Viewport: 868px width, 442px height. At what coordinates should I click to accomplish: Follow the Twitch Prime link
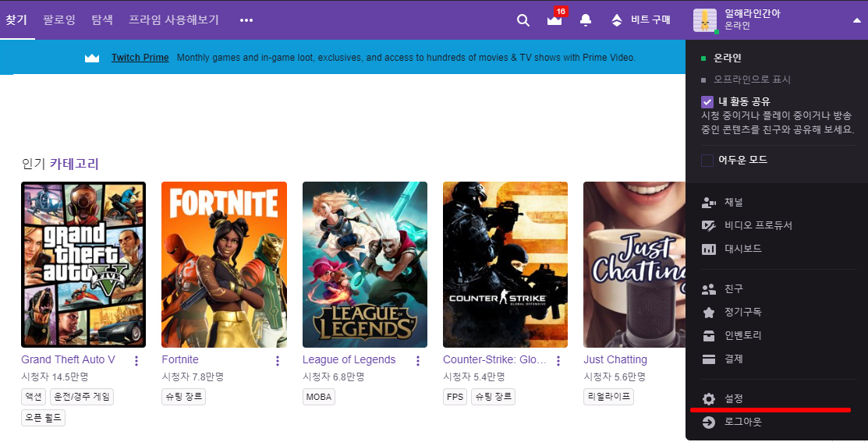pyautogui.click(x=140, y=58)
